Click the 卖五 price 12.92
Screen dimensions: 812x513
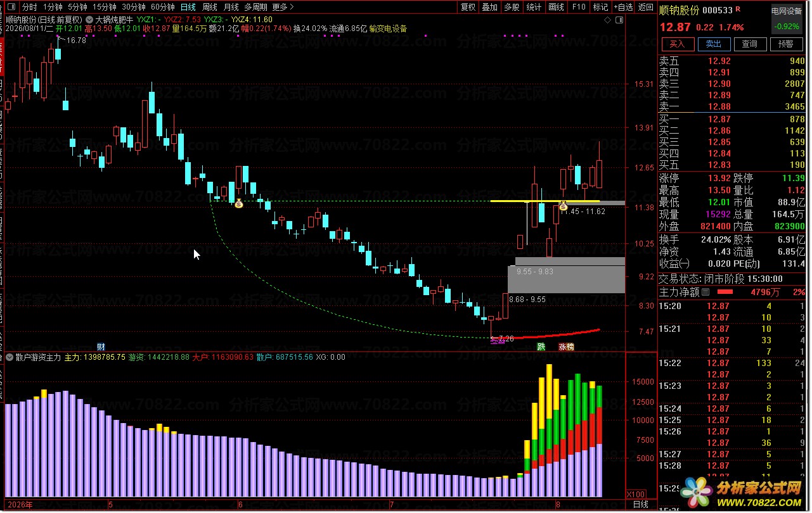[719, 61]
